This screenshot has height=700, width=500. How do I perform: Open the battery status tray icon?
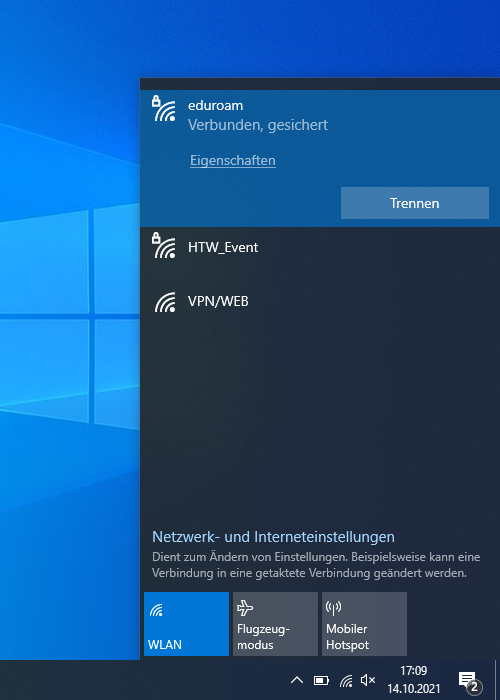coord(321,680)
